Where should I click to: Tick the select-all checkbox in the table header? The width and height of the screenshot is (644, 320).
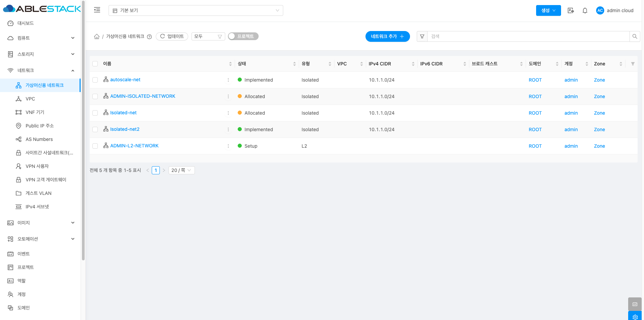click(95, 64)
